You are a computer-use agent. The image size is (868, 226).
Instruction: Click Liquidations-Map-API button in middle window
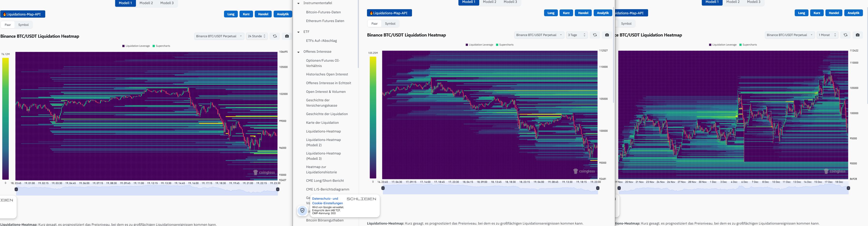tap(389, 13)
